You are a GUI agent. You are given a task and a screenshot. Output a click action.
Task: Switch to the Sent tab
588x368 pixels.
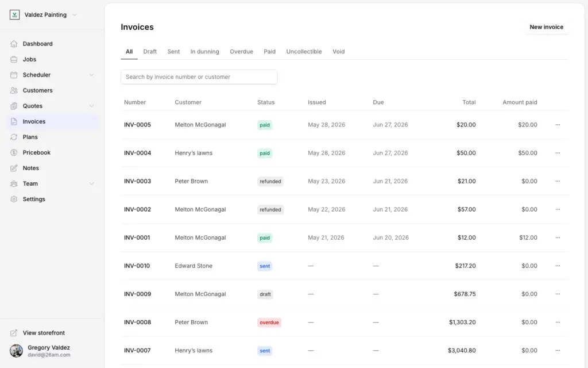[173, 51]
